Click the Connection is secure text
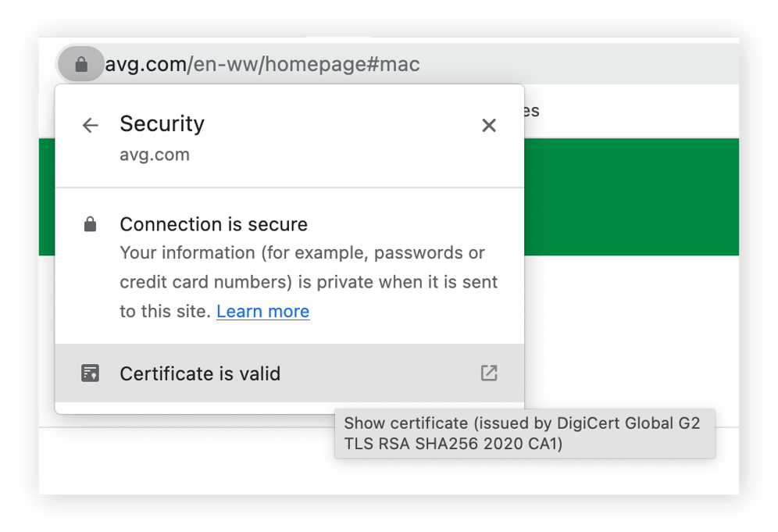Viewport: 778px width, 532px height. pos(213,224)
